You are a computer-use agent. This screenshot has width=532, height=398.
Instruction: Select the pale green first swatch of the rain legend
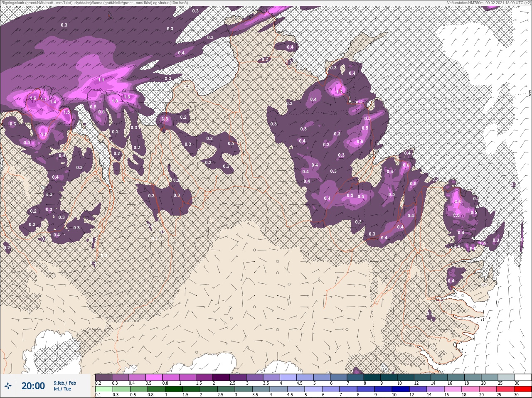(x=104, y=389)
